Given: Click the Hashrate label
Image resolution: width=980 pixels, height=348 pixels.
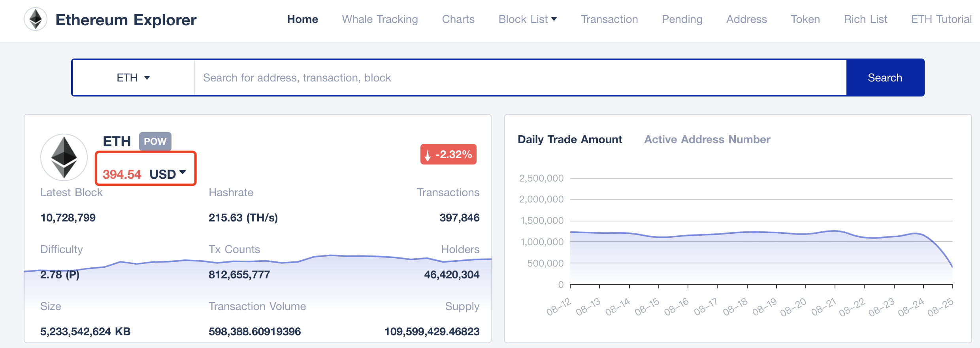Looking at the screenshot, I should tap(231, 192).
